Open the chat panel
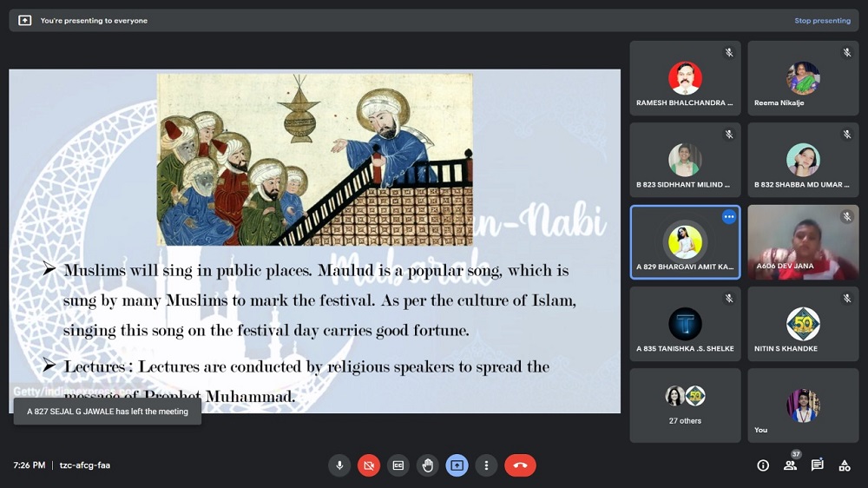Viewport: 868px width, 488px height. 817,465
